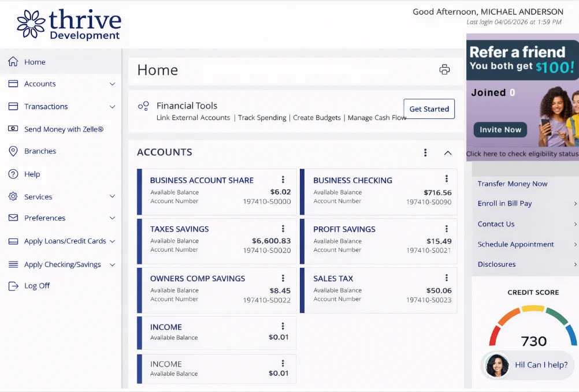This screenshot has width=579, height=392.
Task: Click Enroll in Bill Pay arrow chevron
Action: click(x=575, y=204)
